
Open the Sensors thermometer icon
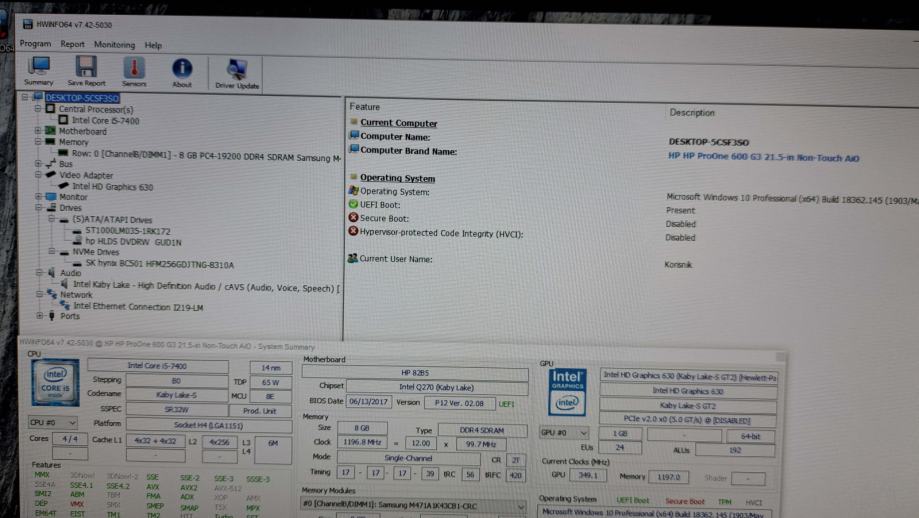[134, 72]
